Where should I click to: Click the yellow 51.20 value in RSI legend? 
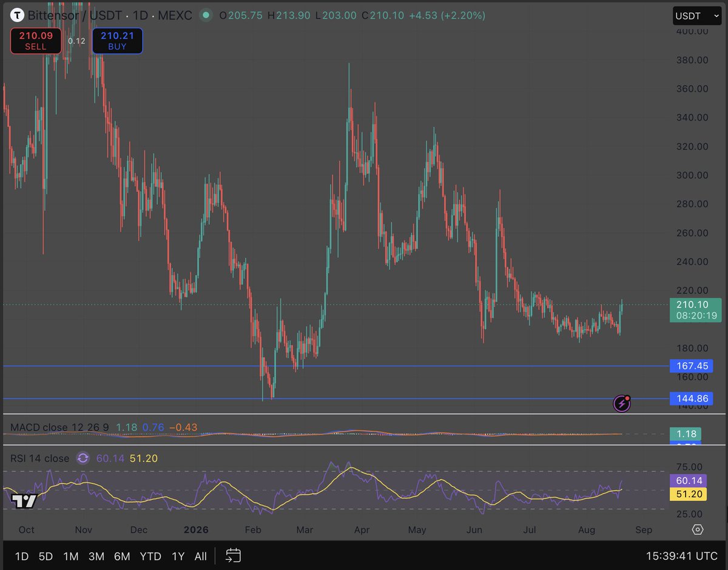click(143, 458)
